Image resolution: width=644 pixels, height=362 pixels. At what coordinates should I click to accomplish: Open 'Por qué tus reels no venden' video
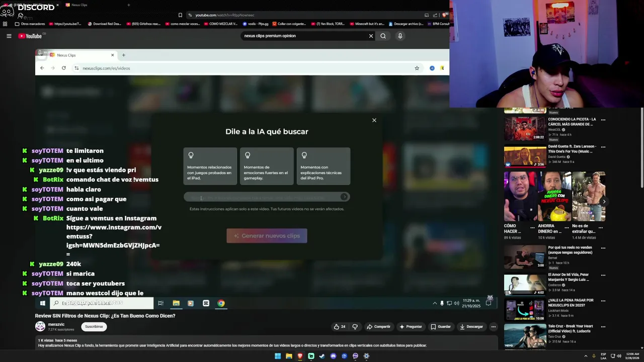click(x=525, y=257)
